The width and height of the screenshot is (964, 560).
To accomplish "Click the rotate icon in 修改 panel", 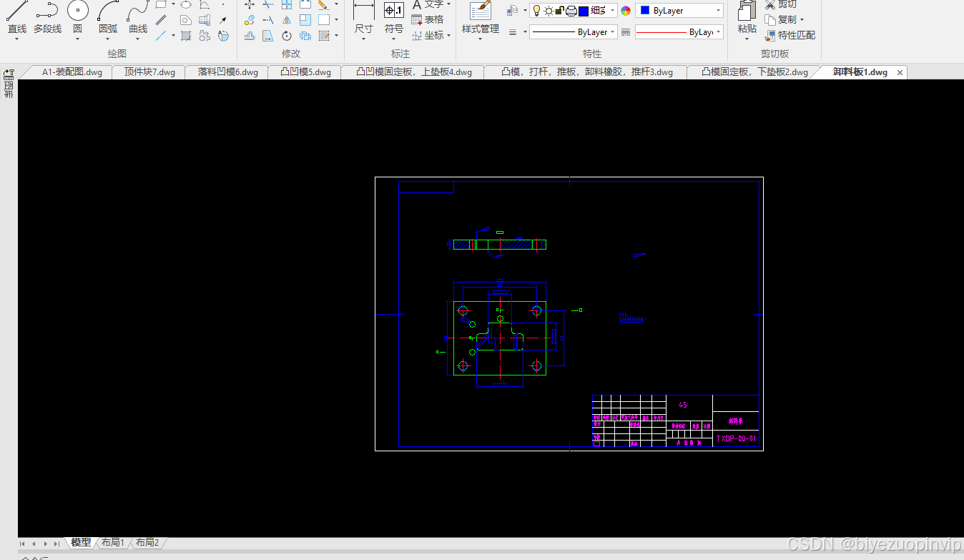I will tap(287, 35).
